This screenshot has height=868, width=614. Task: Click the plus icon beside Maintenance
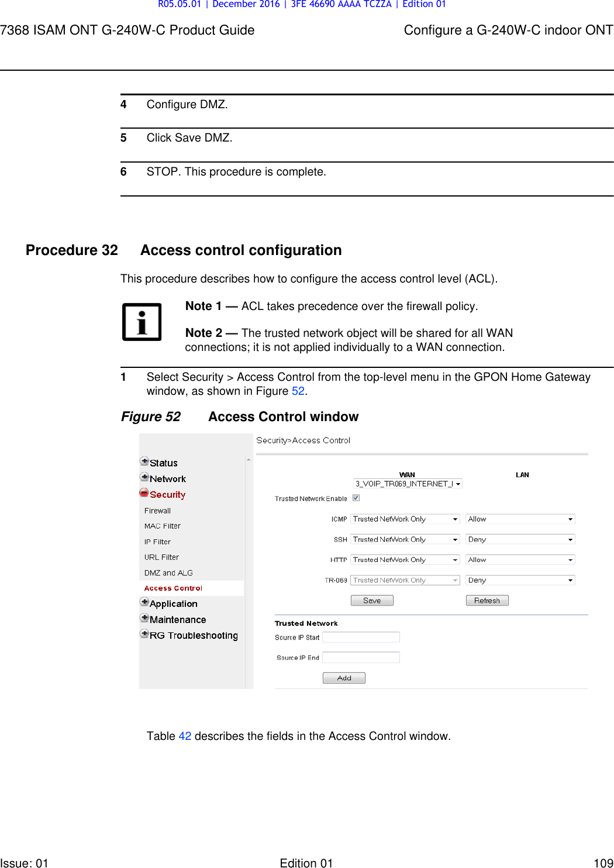[144, 619]
